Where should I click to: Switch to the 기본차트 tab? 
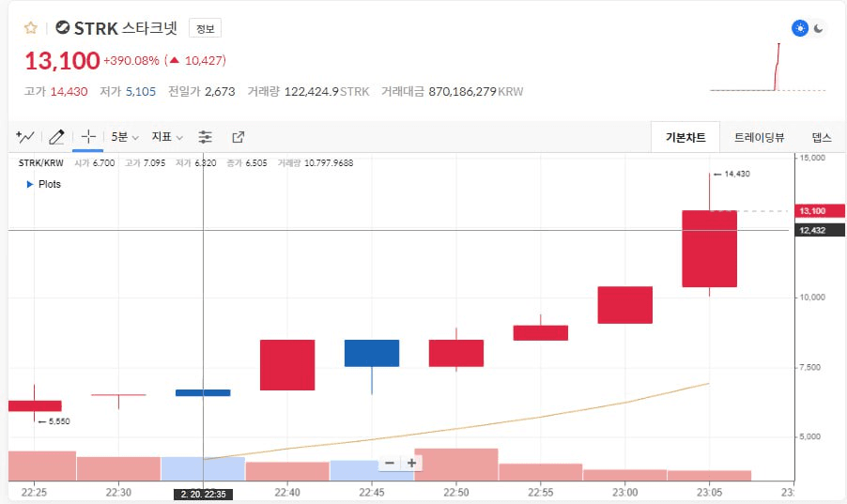pyautogui.click(x=685, y=137)
